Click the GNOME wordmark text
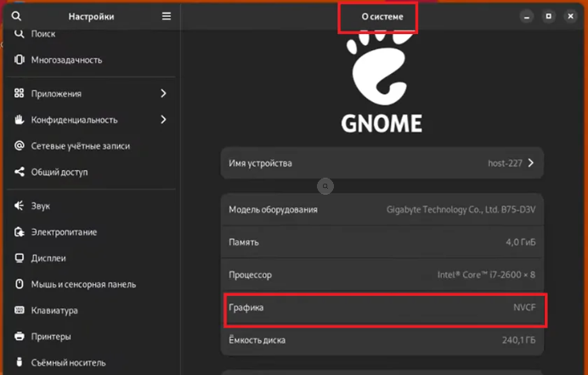 click(382, 123)
